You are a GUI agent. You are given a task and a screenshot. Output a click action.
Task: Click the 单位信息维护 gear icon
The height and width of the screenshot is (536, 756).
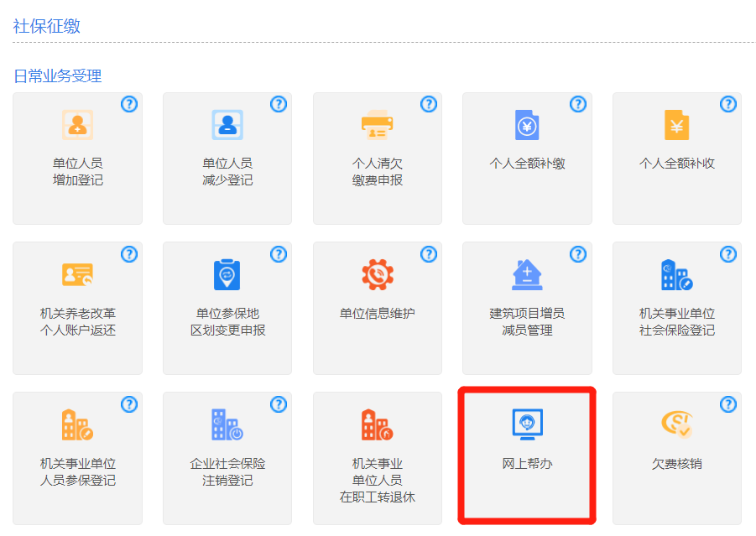tap(377, 275)
